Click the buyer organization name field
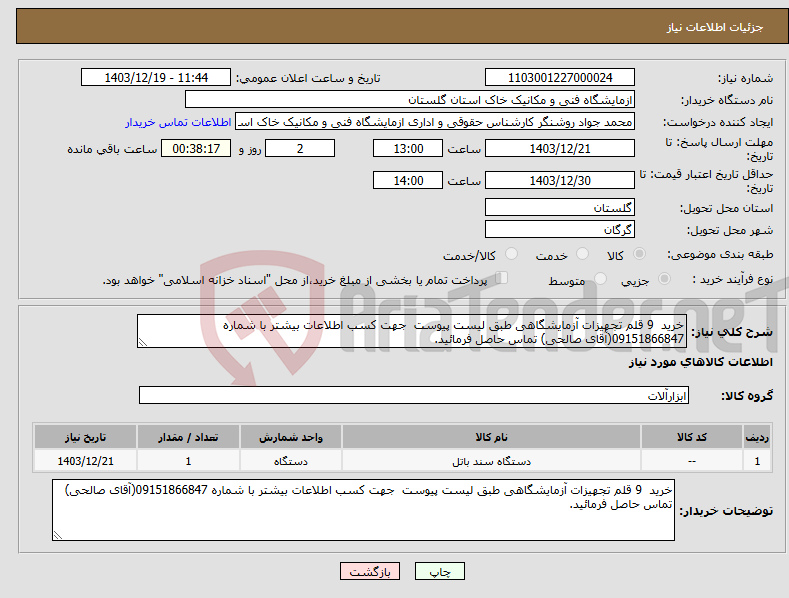 tap(410, 100)
